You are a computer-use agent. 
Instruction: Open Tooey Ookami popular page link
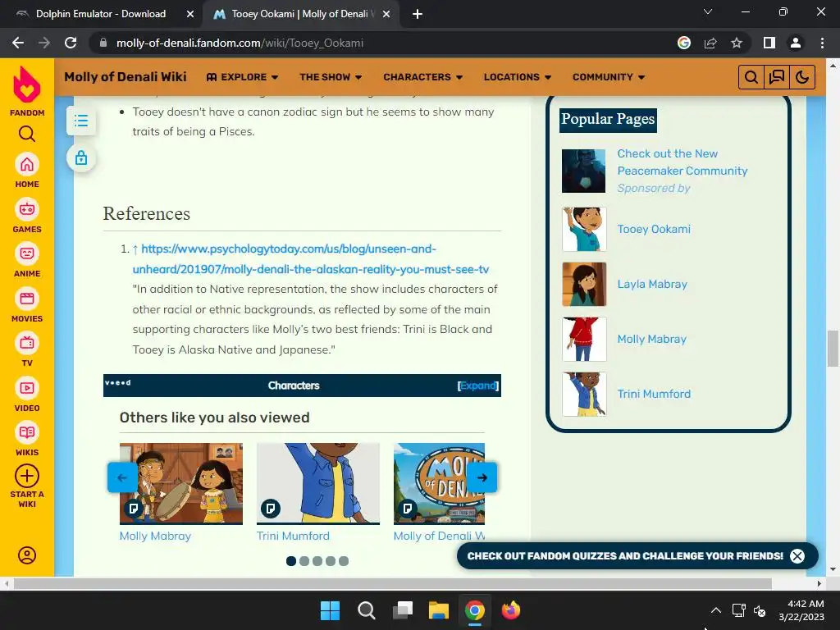[654, 230]
